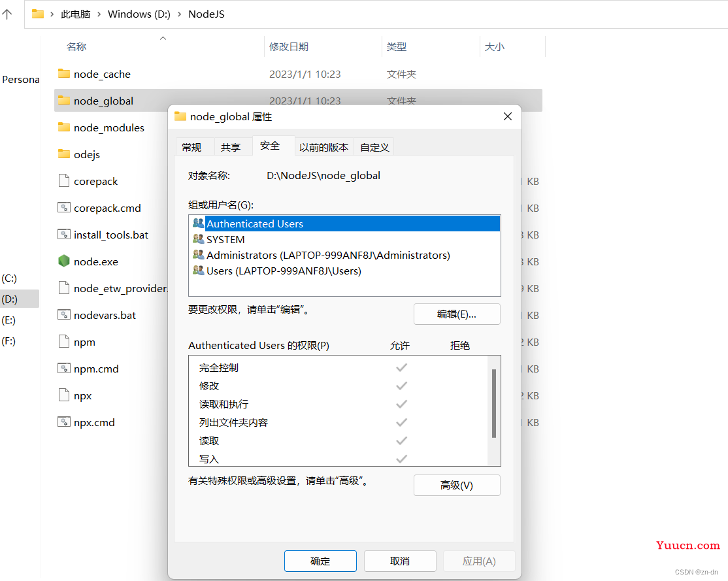
Task: Click folder icon in properties dialog title
Action: click(180, 116)
